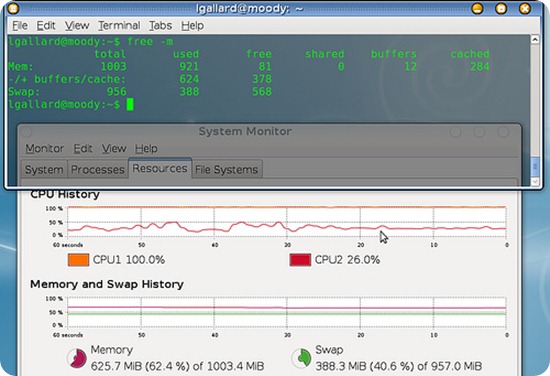
Task: Click the buffers/cache used value 624
Action: (189, 79)
